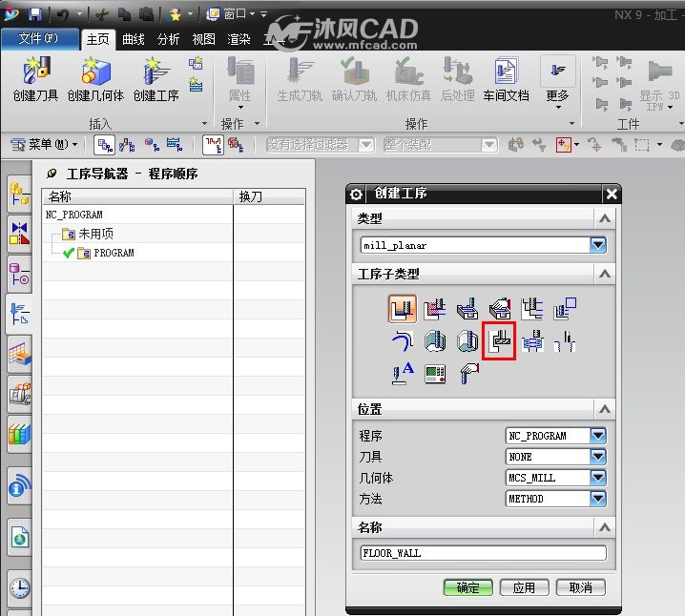Open the 车间文档 (Shop Documentation) icon
Viewport: 685px width, 616px height.
506,79
